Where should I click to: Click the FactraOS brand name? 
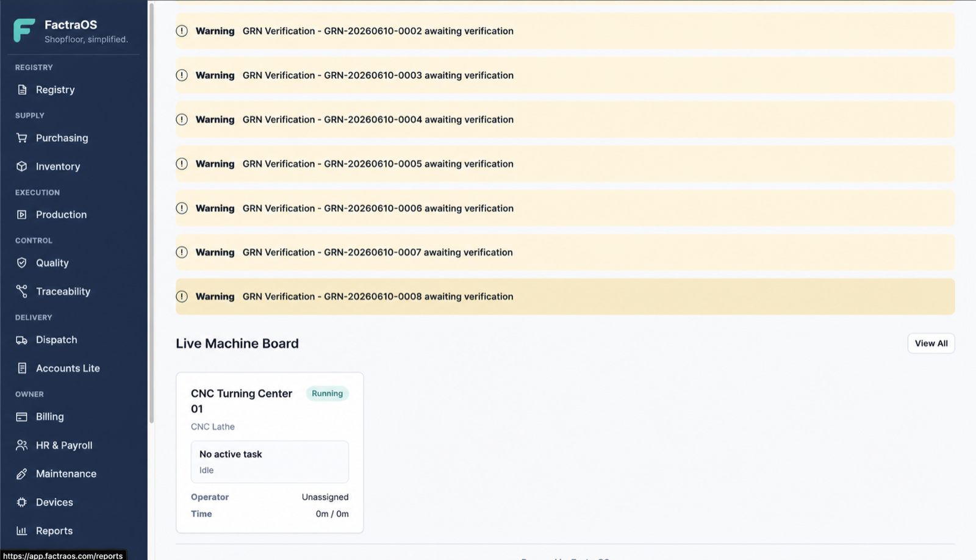pos(71,24)
